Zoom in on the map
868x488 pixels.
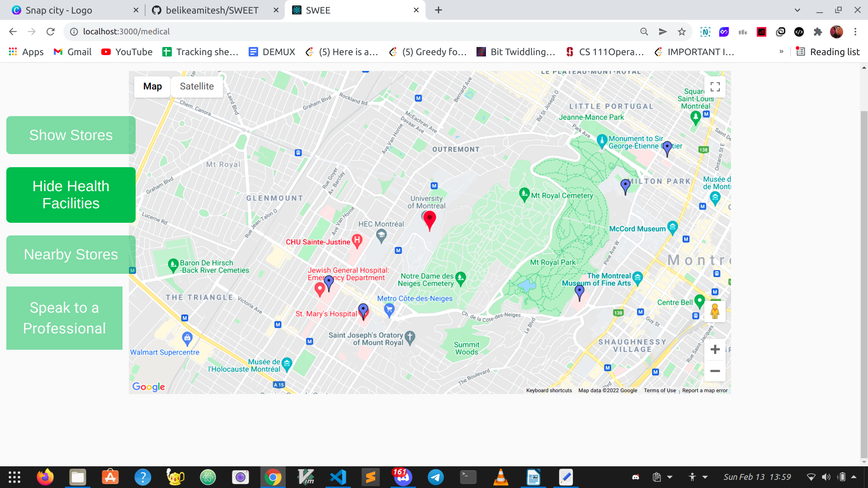[x=715, y=349]
